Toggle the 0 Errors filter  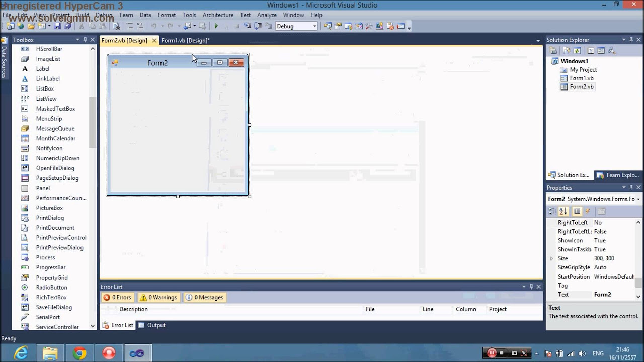pyautogui.click(x=117, y=297)
